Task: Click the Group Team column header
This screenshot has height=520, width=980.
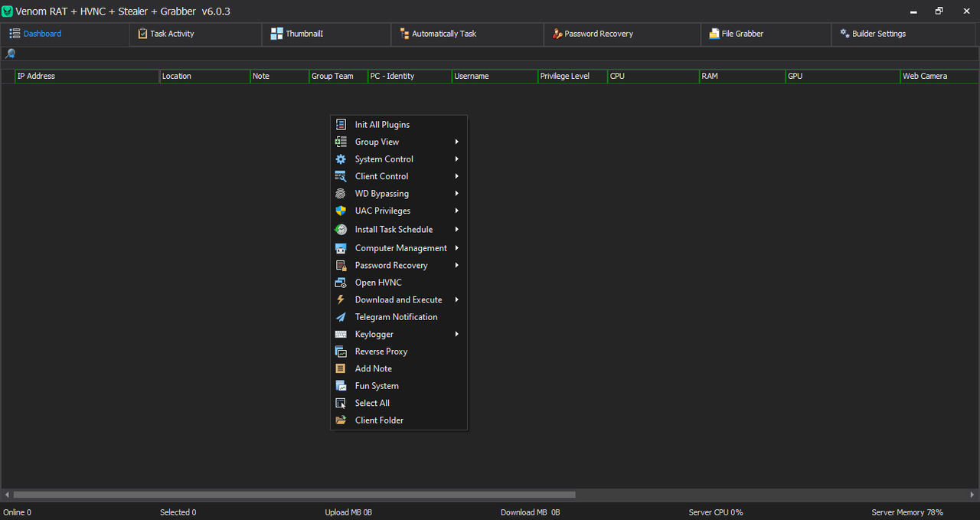Action: (338, 76)
